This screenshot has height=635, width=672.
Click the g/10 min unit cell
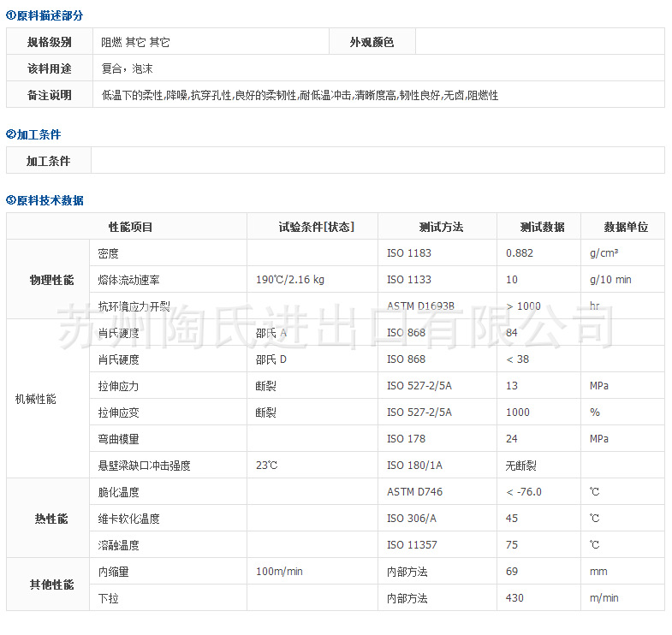622,280
